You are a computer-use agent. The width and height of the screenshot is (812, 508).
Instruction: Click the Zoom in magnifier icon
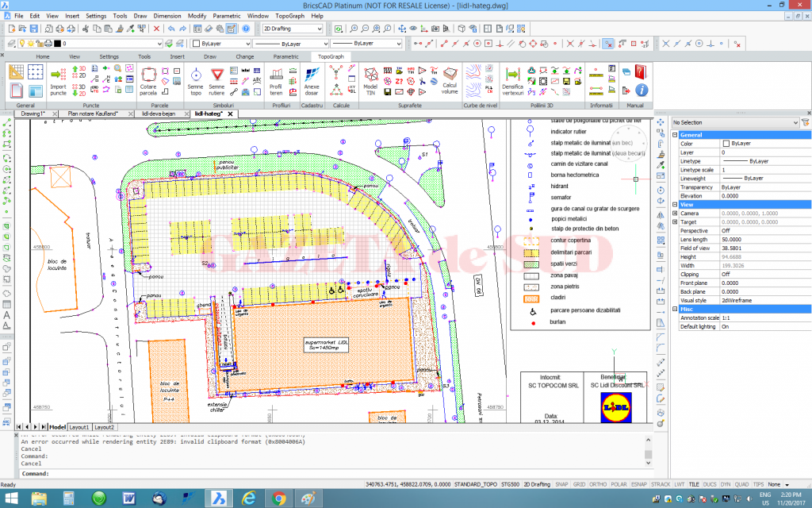coord(354,29)
